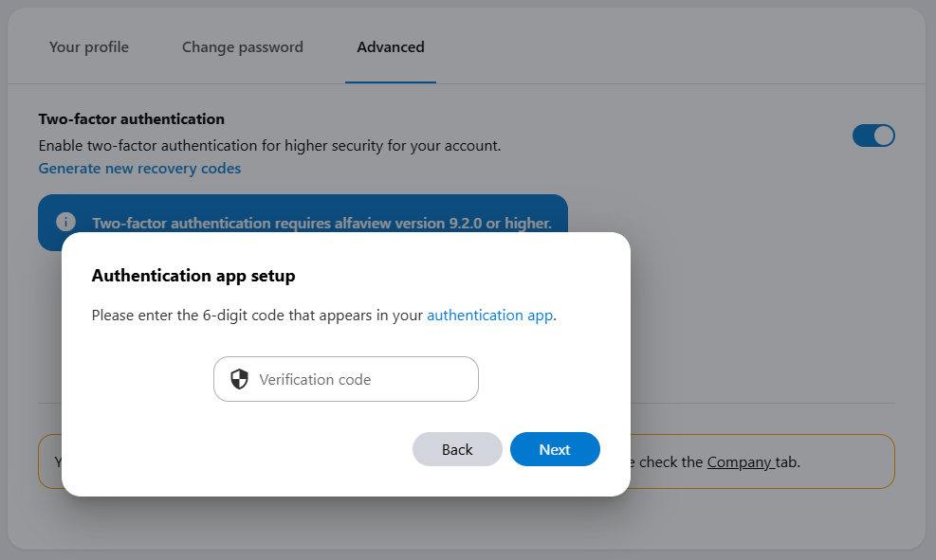
Task: Toggle the two-factor authentication switch
Action: coord(873,135)
